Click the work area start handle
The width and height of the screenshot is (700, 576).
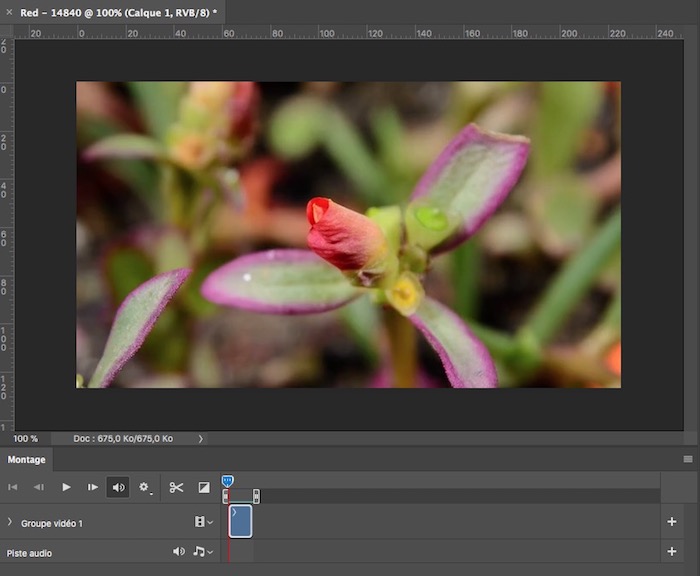coord(225,496)
